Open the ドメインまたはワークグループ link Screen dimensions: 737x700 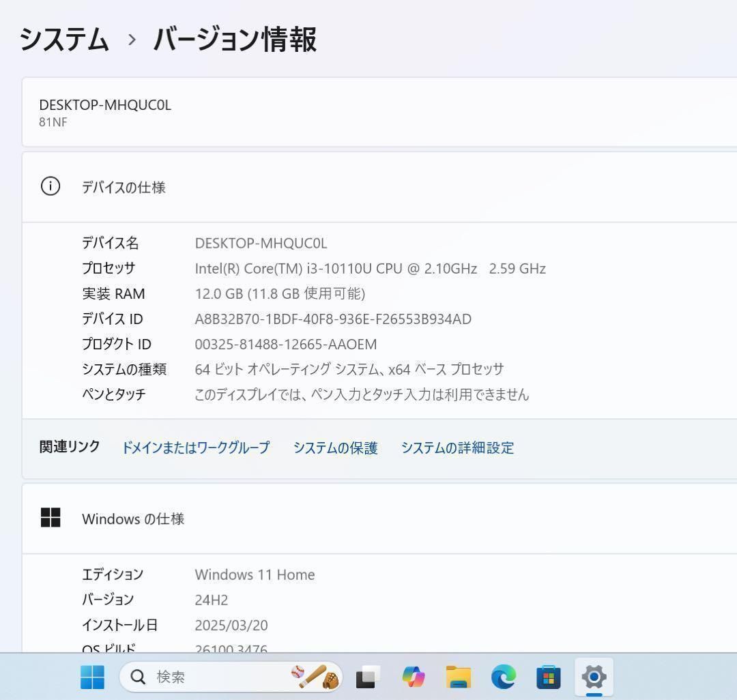(195, 448)
